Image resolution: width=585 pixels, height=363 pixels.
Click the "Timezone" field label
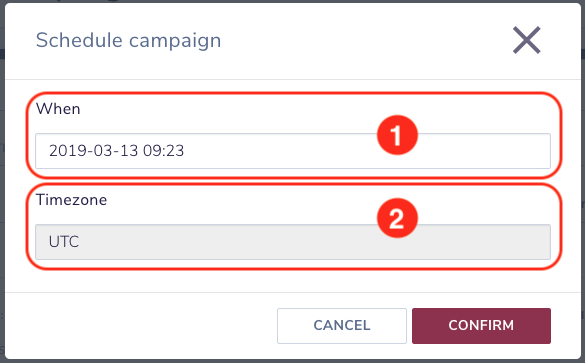point(71,200)
